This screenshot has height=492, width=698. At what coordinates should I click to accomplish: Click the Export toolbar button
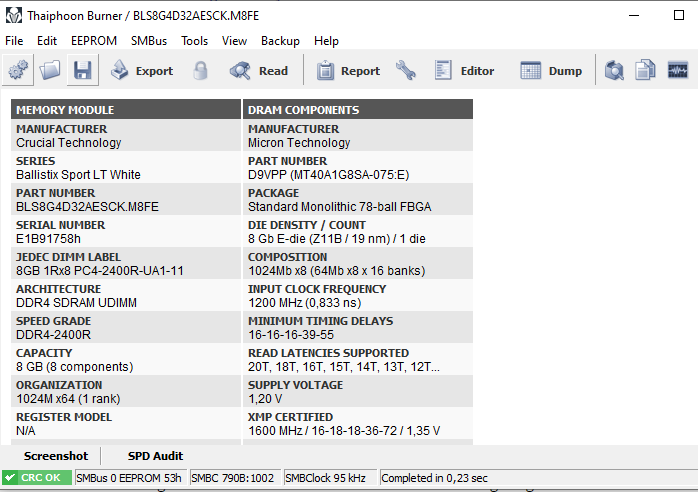(x=142, y=71)
